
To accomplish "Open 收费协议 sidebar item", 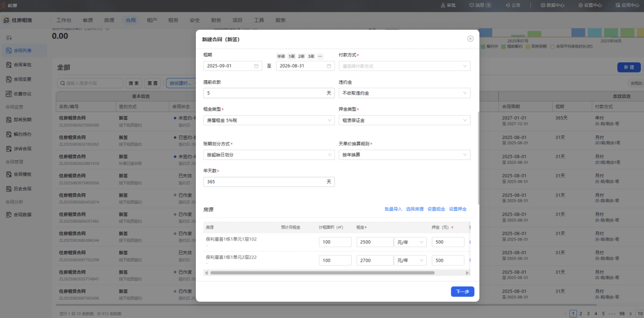I will [22, 94].
